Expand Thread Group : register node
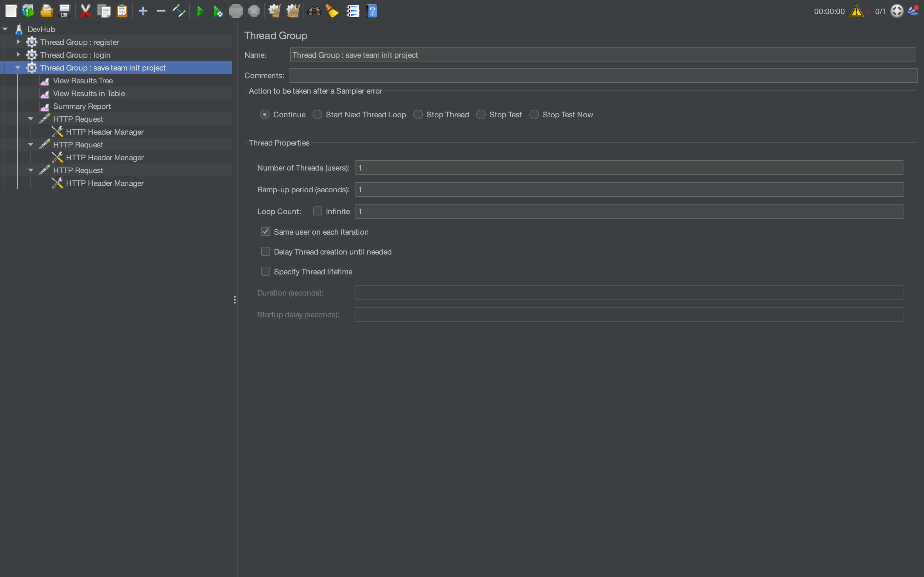Image resolution: width=924 pixels, height=577 pixels. [18, 42]
